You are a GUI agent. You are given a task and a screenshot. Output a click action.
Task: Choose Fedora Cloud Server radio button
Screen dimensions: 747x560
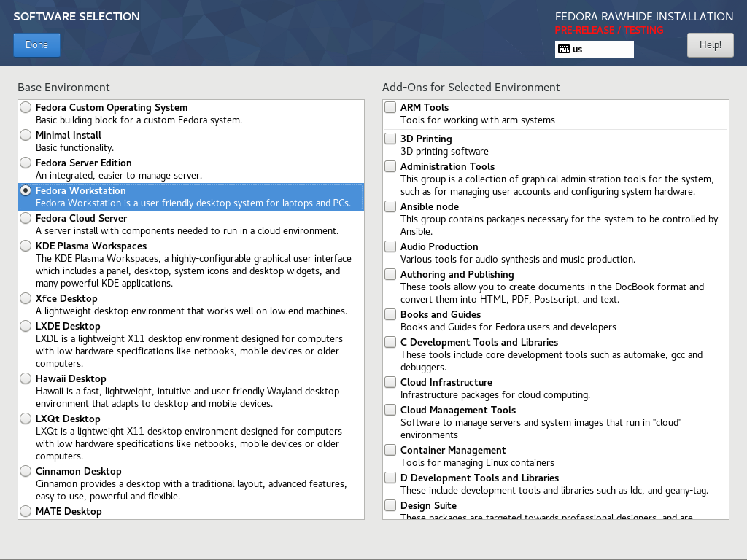point(26,218)
